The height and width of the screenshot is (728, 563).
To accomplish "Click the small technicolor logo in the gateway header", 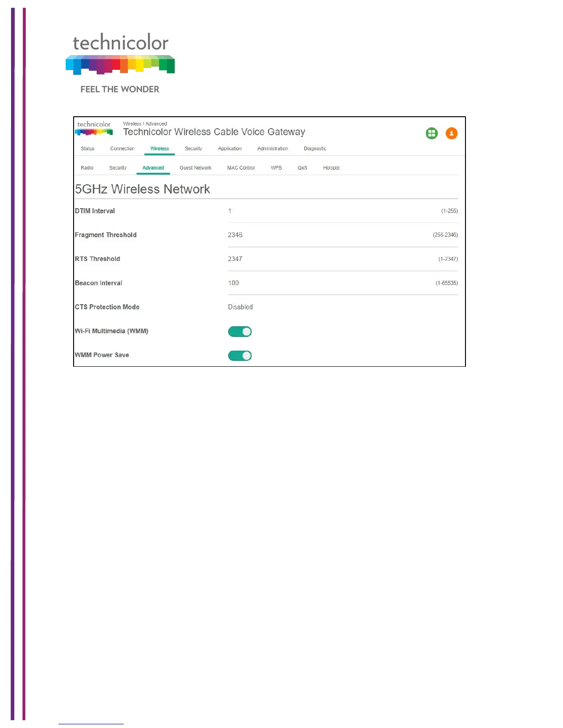I will [x=94, y=128].
